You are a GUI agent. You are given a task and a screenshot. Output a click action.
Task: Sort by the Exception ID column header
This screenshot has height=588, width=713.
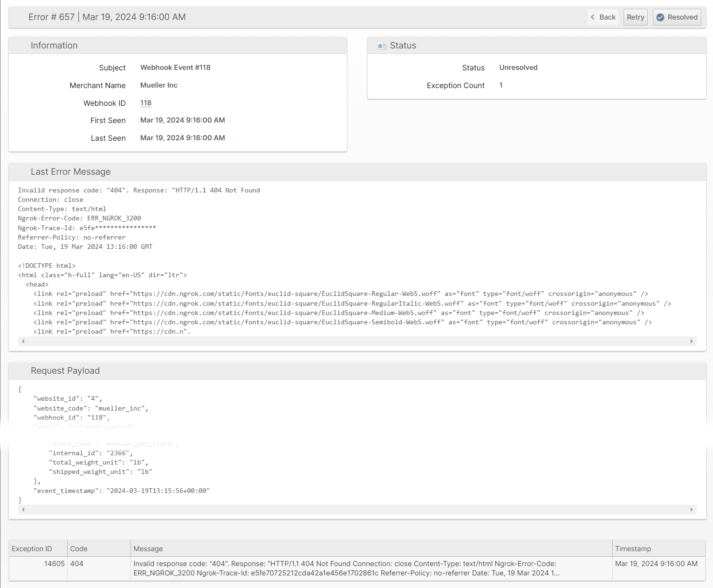(x=32, y=549)
